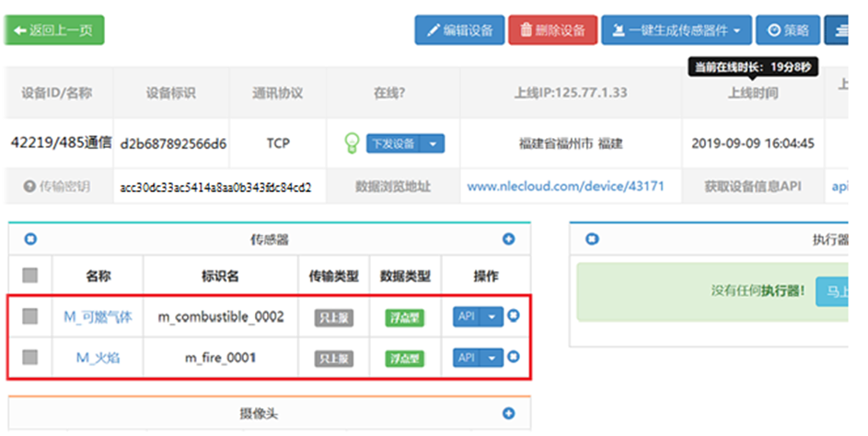Open the M_可燃气体 sensor link
The width and height of the screenshot is (868, 436).
[98, 317]
